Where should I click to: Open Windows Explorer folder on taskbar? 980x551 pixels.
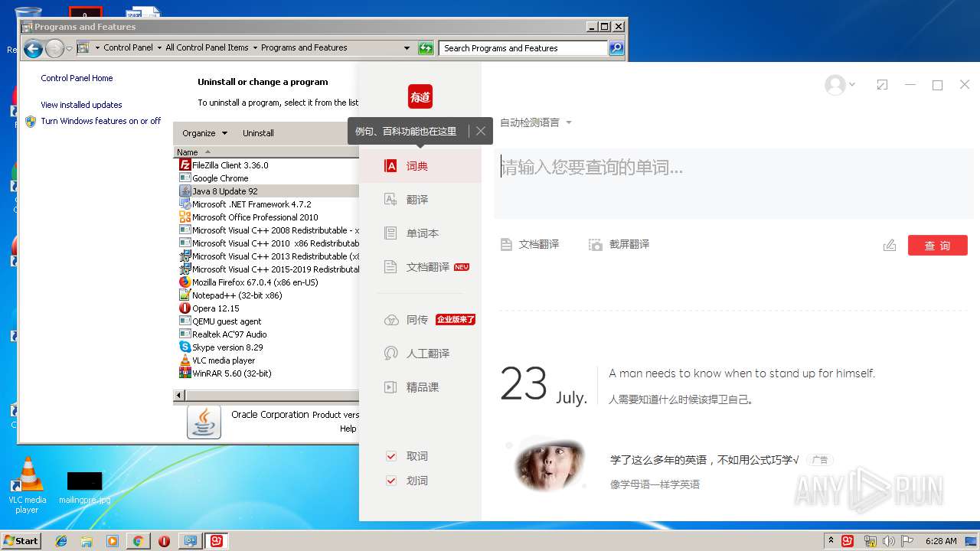pyautogui.click(x=87, y=541)
